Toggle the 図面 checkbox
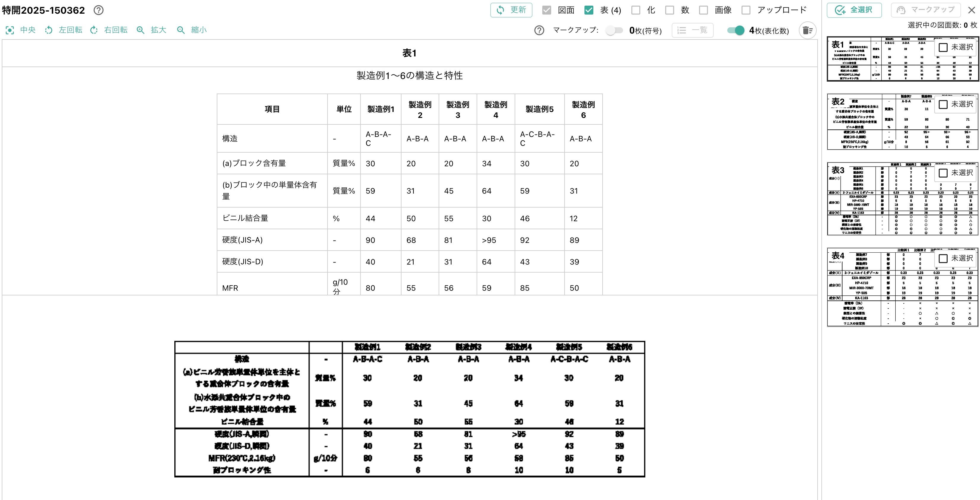Screen dimensions: 980x500 pos(547,10)
